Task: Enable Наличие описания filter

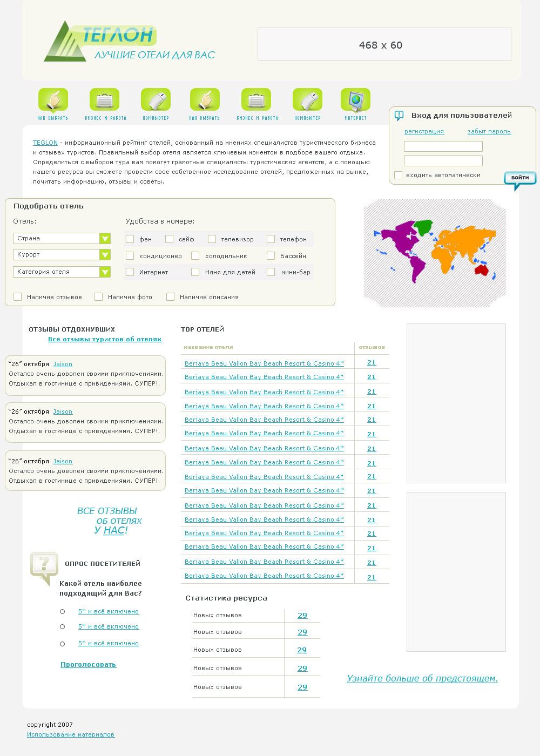Action: 170,297
